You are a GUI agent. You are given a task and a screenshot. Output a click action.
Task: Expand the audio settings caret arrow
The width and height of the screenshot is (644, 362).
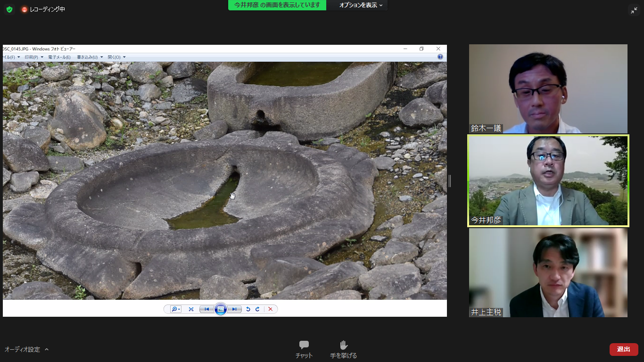(x=47, y=349)
